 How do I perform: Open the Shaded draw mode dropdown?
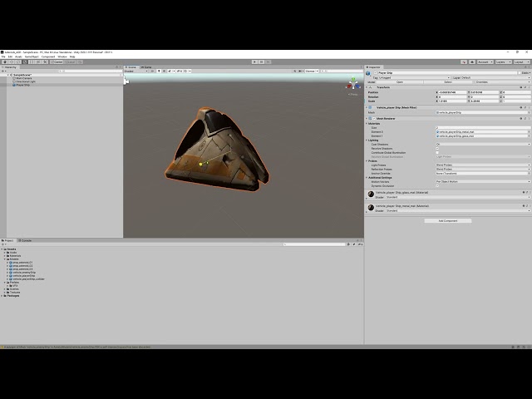tap(136, 71)
